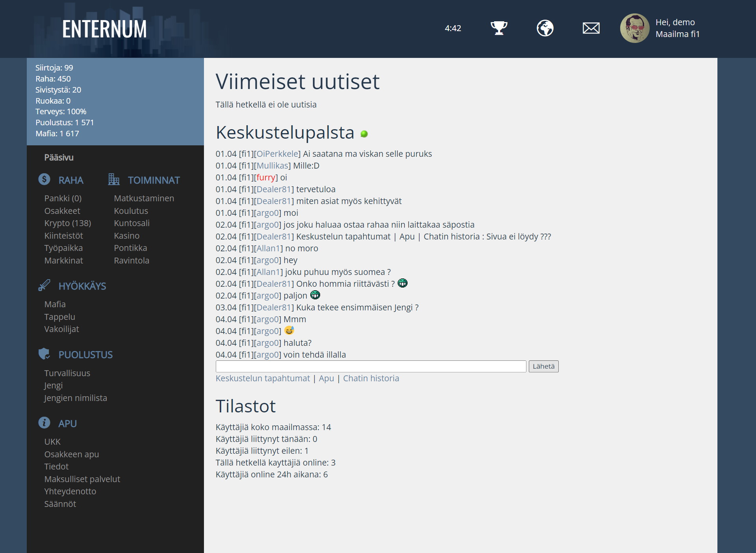The width and height of the screenshot is (756, 553).
Task: Click the shield PUOLUSTUS icon
Action: (x=44, y=354)
